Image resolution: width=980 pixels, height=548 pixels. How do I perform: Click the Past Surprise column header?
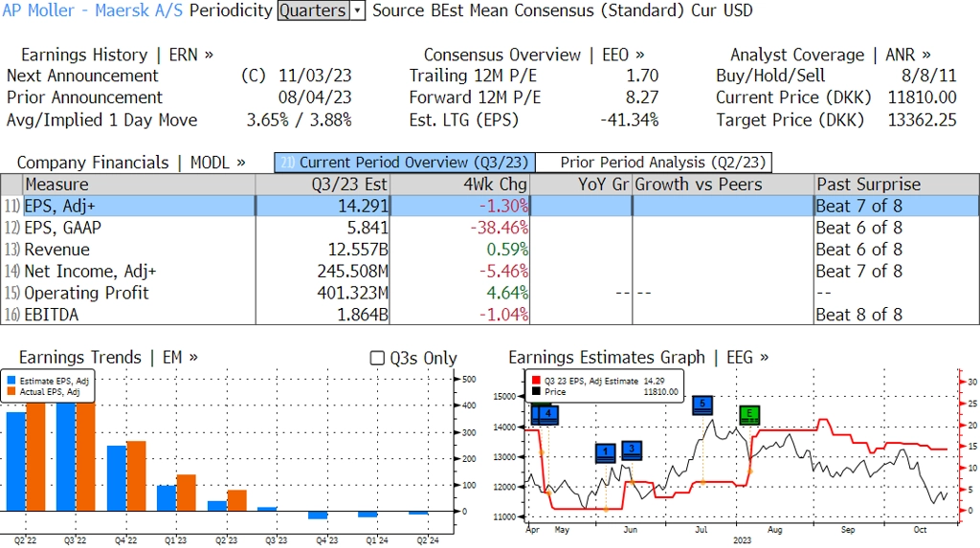pos(897,185)
